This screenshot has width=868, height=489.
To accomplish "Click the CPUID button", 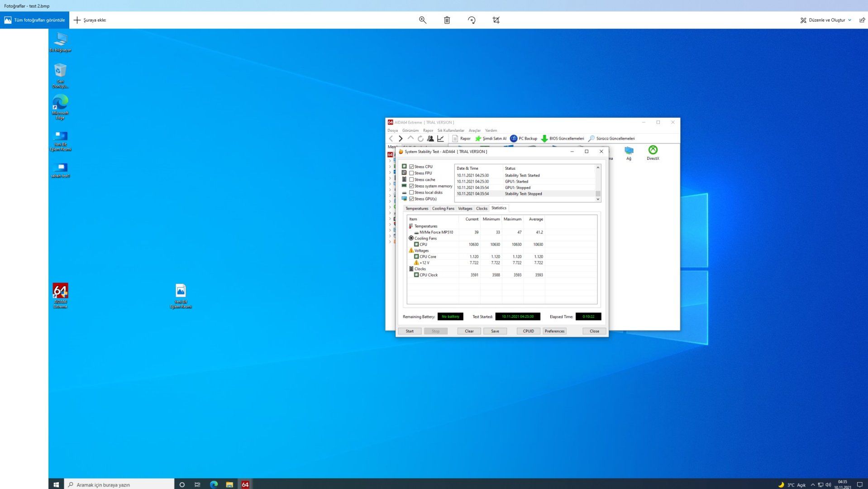I will tap(529, 331).
